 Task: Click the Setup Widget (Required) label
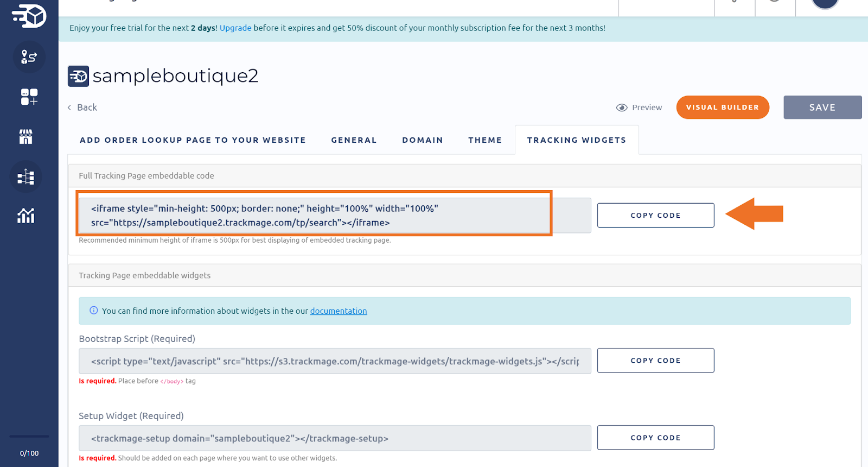131,416
